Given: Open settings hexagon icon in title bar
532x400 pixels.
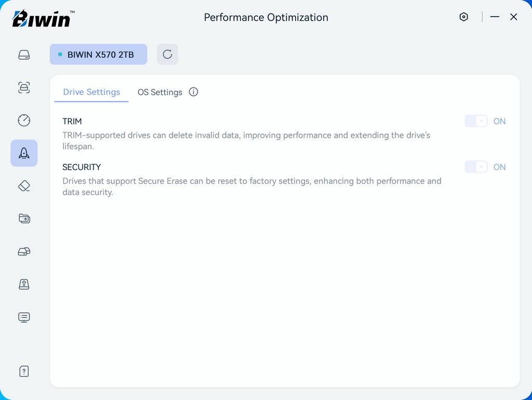Looking at the screenshot, I should [x=463, y=17].
